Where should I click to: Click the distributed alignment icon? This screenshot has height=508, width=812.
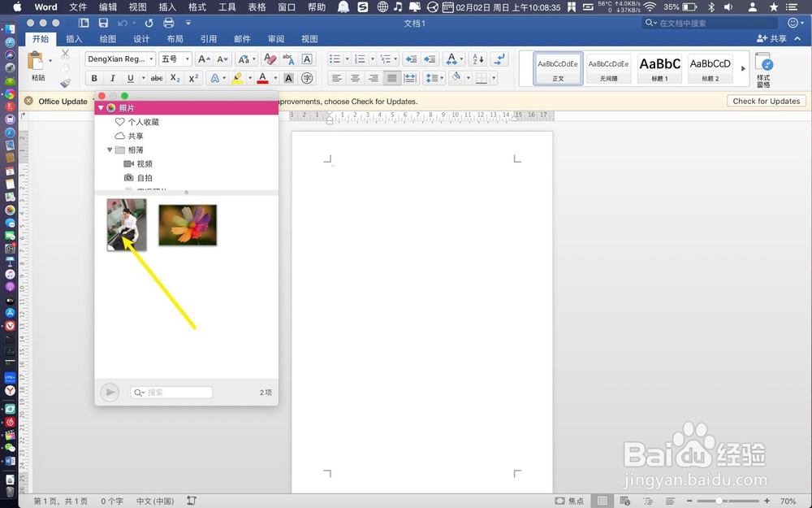click(410, 78)
